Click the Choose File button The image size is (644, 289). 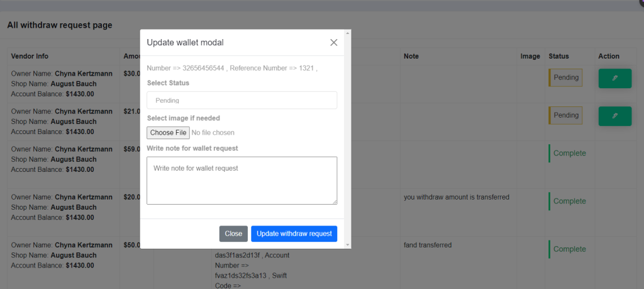[168, 132]
